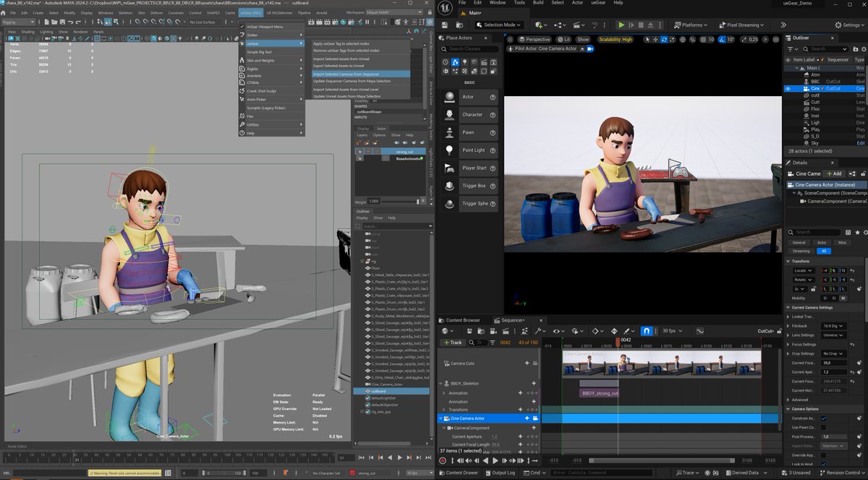Open the mGear (DEV) menu in Maya
This screenshot has height=480, width=868.
click(x=250, y=12)
